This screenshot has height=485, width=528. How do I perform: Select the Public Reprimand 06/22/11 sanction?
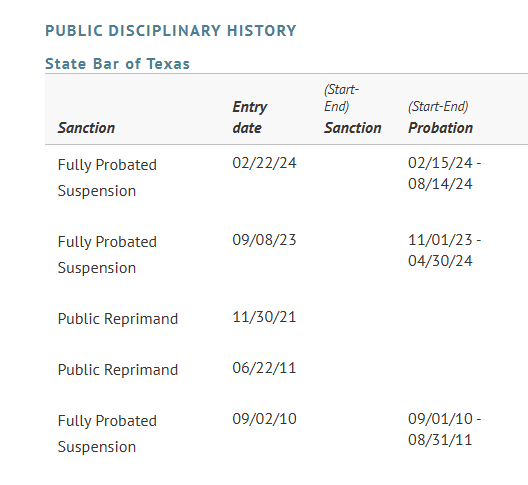tap(118, 370)
